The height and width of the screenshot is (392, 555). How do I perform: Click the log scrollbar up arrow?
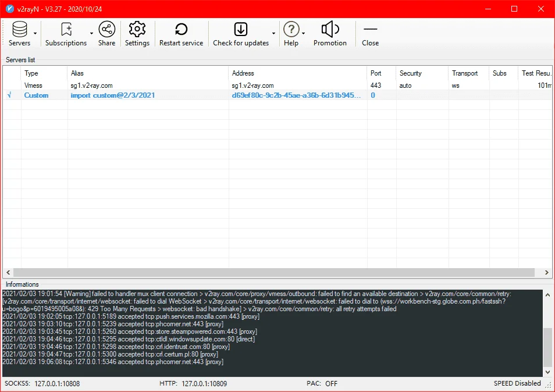(547, 295)
